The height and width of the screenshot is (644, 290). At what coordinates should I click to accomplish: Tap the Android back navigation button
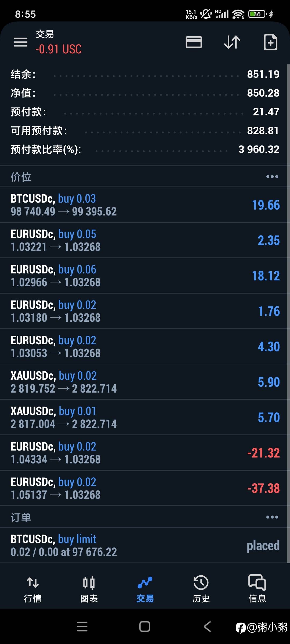(x=208, y=627)
